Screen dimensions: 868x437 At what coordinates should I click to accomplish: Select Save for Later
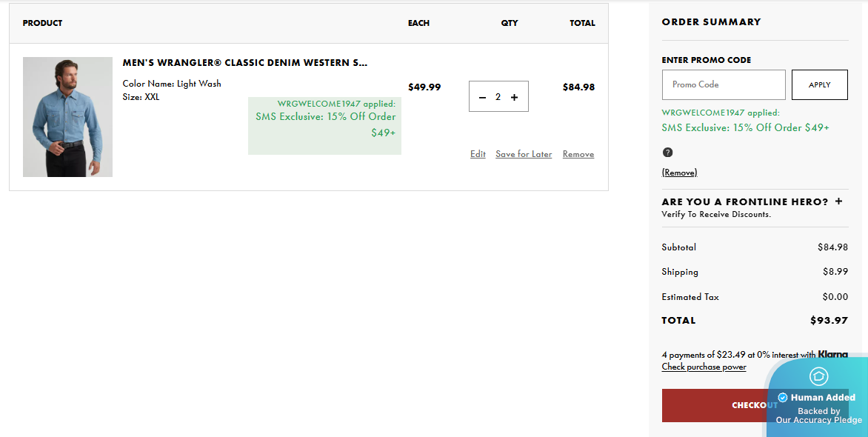click(524, 154)
